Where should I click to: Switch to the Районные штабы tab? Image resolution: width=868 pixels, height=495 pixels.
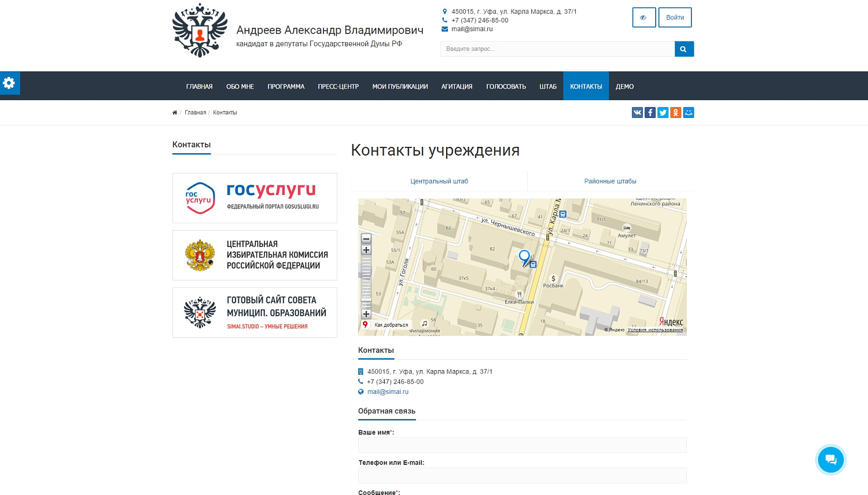tap(610, 182)
